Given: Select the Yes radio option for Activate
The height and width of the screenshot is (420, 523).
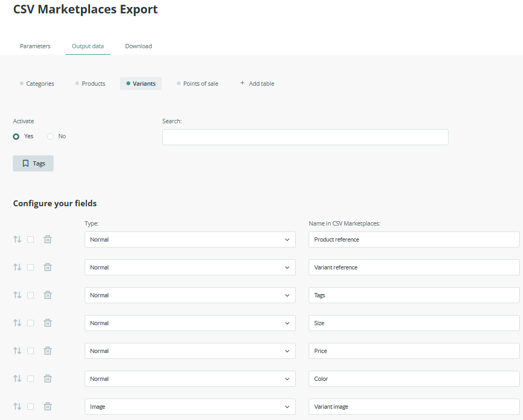Looking at the screenshot, I should click(x=17, y=137).
